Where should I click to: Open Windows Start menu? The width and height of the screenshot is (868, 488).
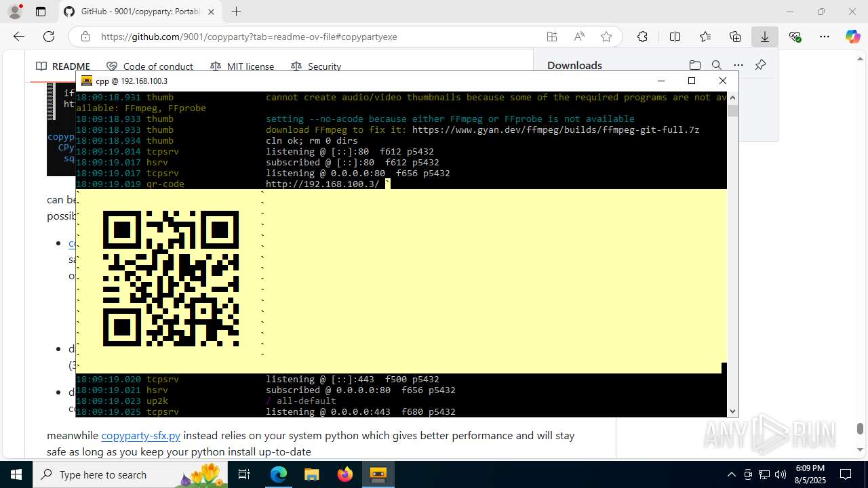point(16,474)
